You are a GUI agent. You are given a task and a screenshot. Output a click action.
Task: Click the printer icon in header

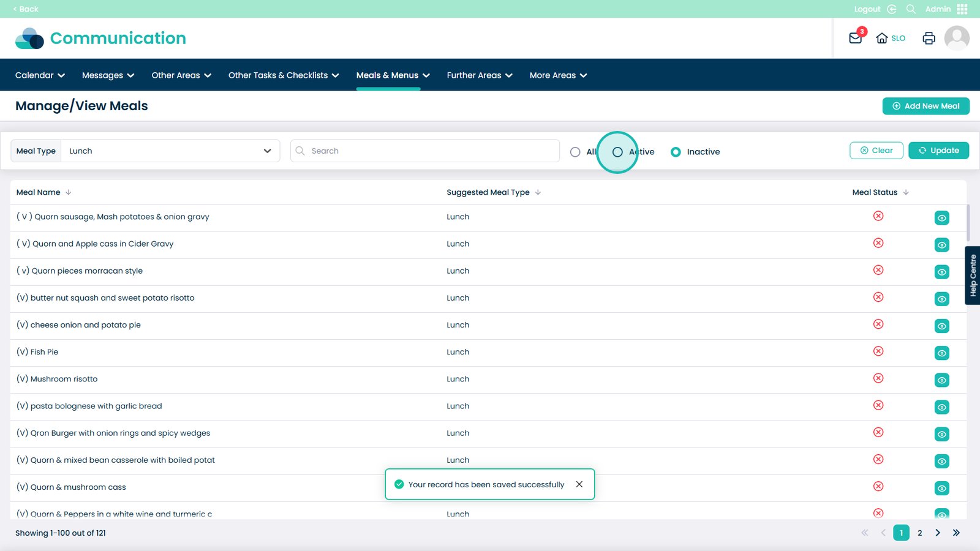tap(929, 38)
